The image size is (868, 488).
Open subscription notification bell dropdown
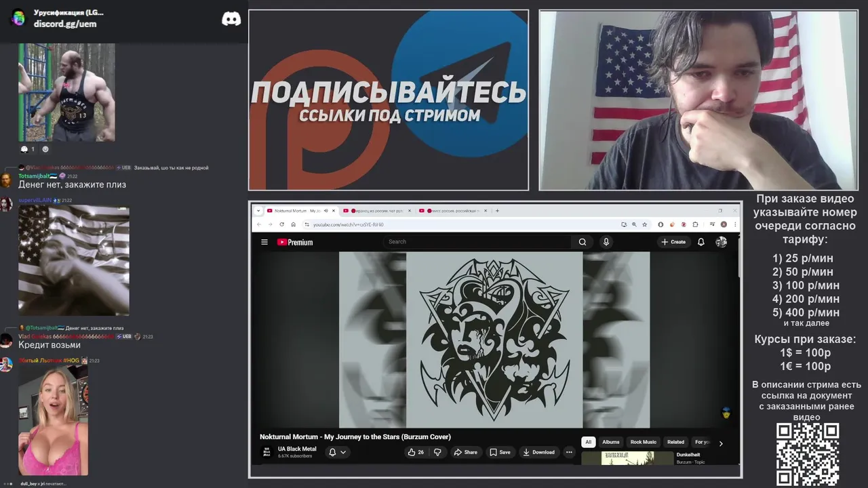tap(337, 452)
